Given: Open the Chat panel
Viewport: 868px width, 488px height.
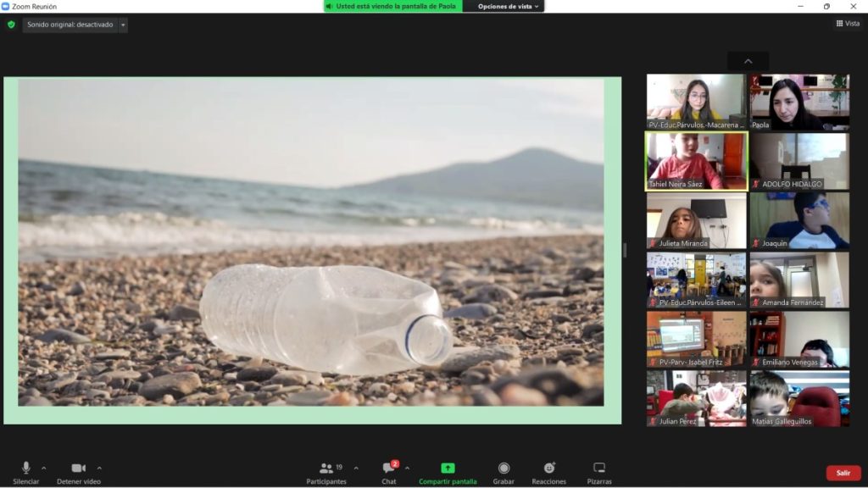Looking at the screenshot, I should 389,469.
